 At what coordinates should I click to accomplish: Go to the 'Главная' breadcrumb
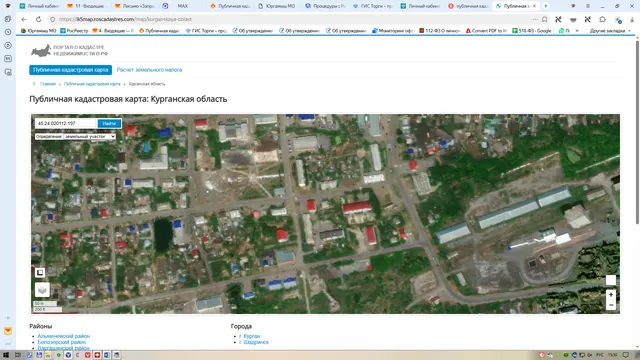pyautogui.click(x=48, y=84)
